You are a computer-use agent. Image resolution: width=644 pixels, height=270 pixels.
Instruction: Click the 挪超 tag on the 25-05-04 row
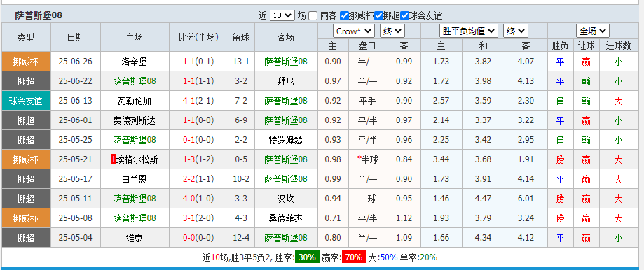pos(26,238)
